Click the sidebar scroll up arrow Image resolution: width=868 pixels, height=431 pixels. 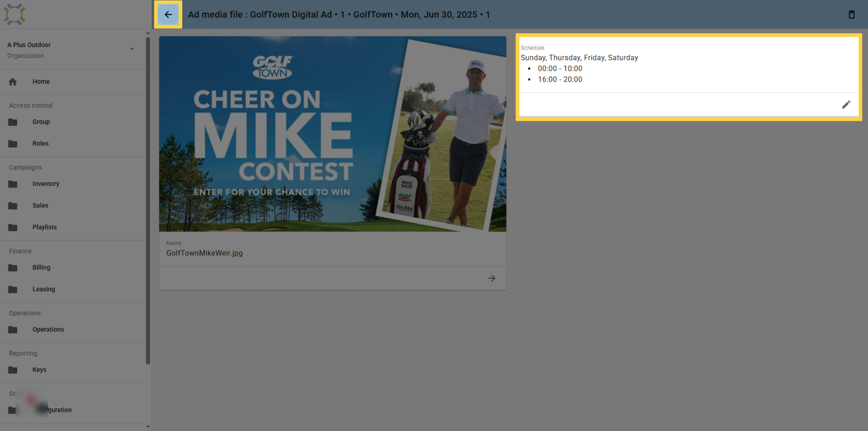tap(148, 33)
